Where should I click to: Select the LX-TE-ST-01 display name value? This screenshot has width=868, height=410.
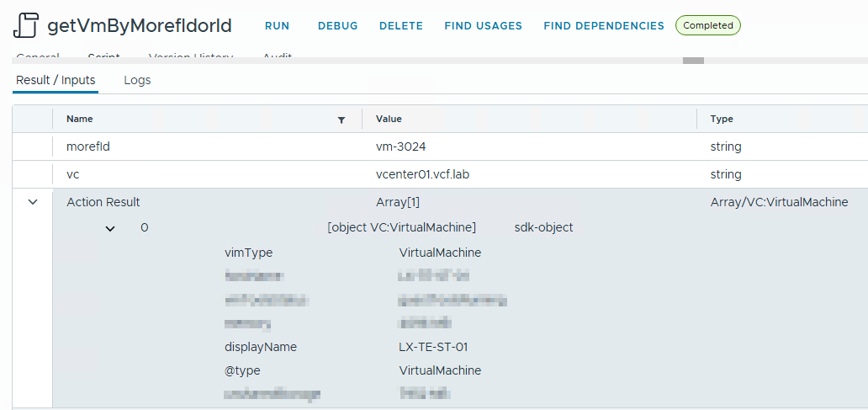pos(433,347)
